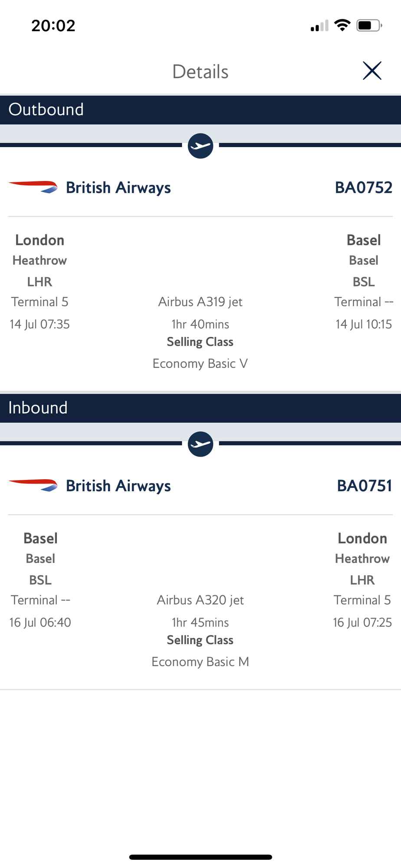
Task: Tap British Airways logo on outbound flight
Action: click(33, 187)
